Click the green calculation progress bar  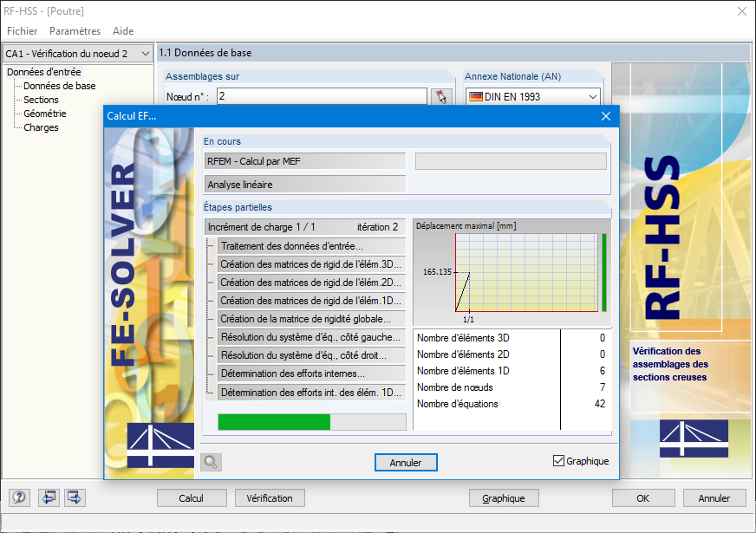[312, 422]
